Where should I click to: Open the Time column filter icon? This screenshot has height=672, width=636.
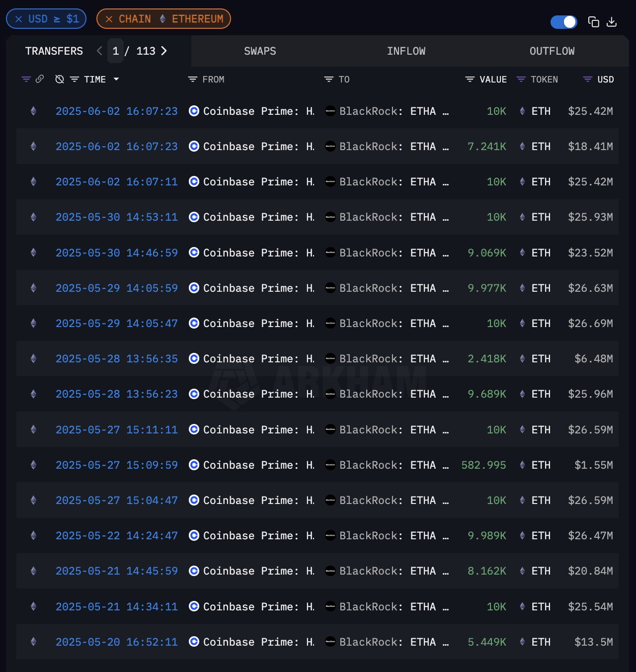pyautogui.click(x=75, y=79)
